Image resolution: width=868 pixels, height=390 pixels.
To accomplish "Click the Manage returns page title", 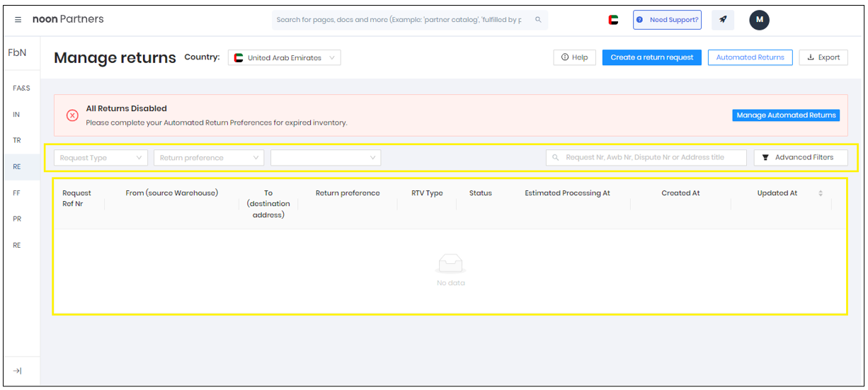I will pos(115,58).
